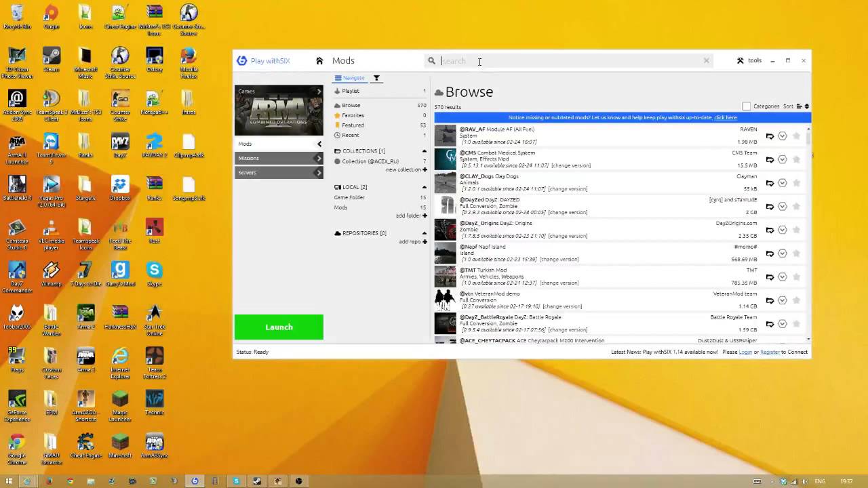This screenshot has width=868, height=488.
Task: Expand the Games panel chevron
Action: (319, 91)
